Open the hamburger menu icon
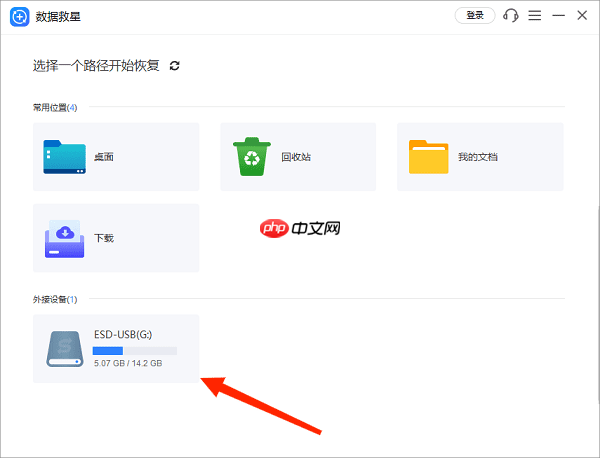Viewport: 600px width, 458px height. [x=535, y=15]
